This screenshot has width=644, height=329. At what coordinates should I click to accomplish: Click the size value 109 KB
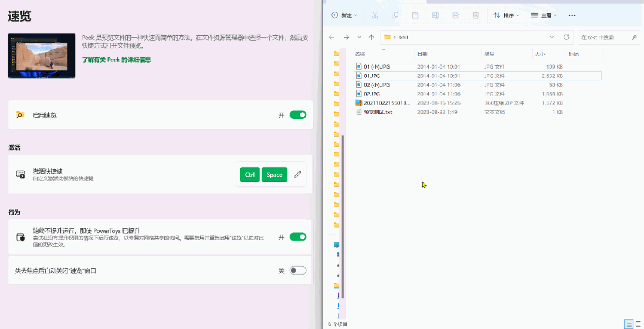(x=554, y=66)
